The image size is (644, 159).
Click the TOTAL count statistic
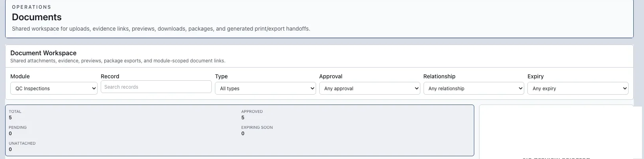(15, 114)
